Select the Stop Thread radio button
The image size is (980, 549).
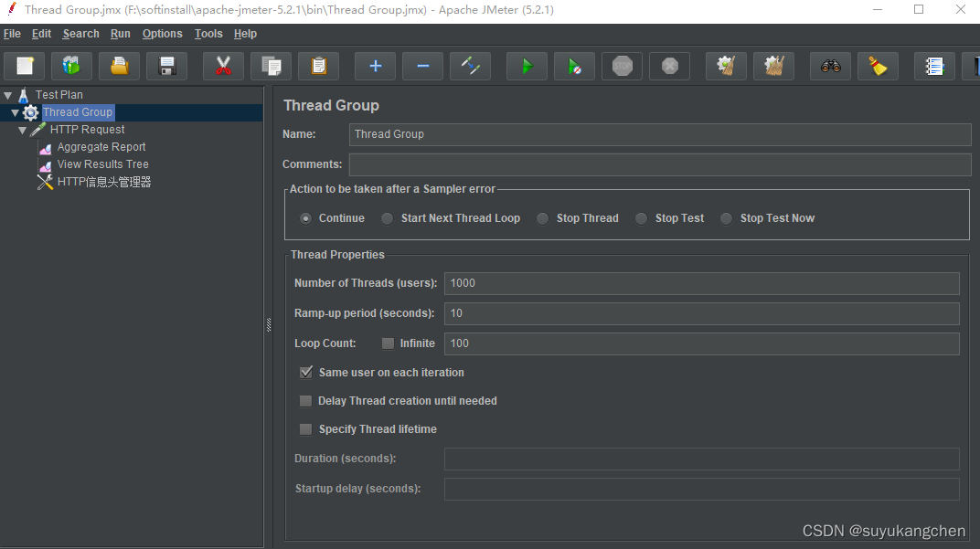click(x=542, y=218)
